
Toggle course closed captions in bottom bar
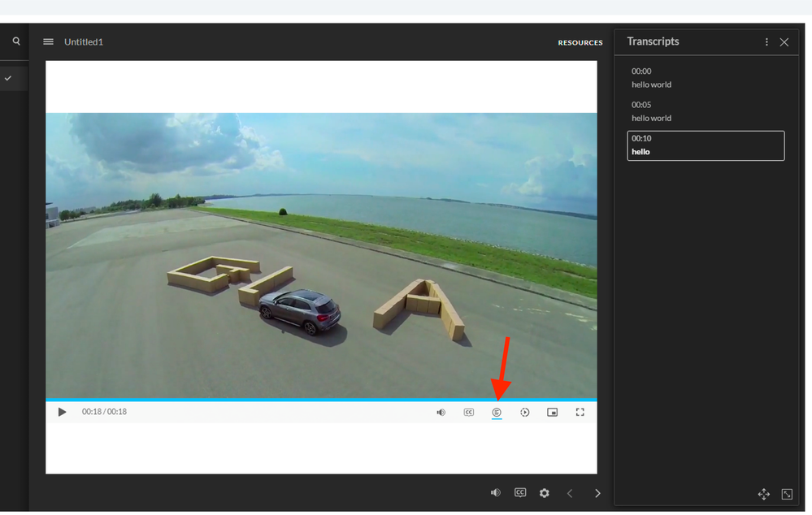pyautogui.click(x=520, y=493)
